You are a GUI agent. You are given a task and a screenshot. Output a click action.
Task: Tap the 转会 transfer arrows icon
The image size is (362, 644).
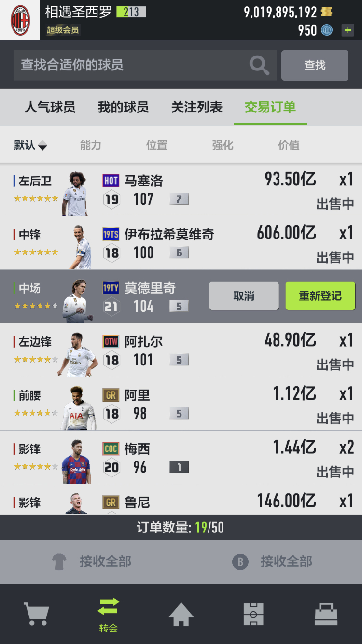(109, 607)
